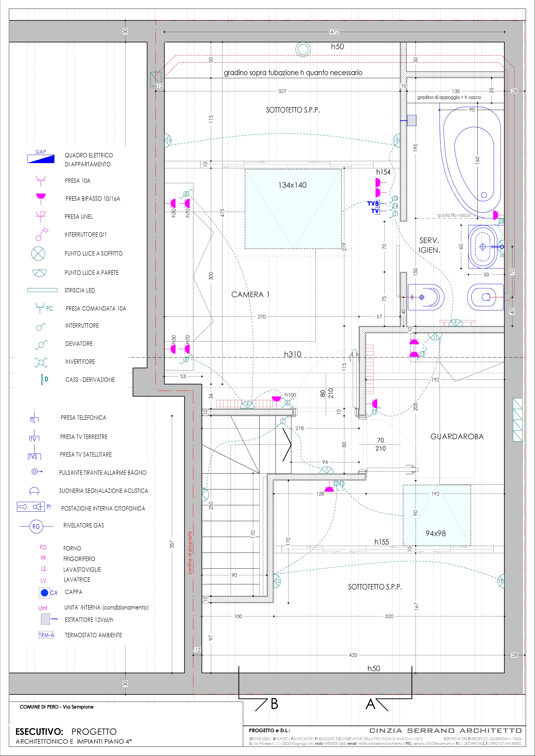Image resolution: width=535 pixels, height=756 pixels.
Task: Select the TRM-A thermostat legend box
Action: coord(46,635)
